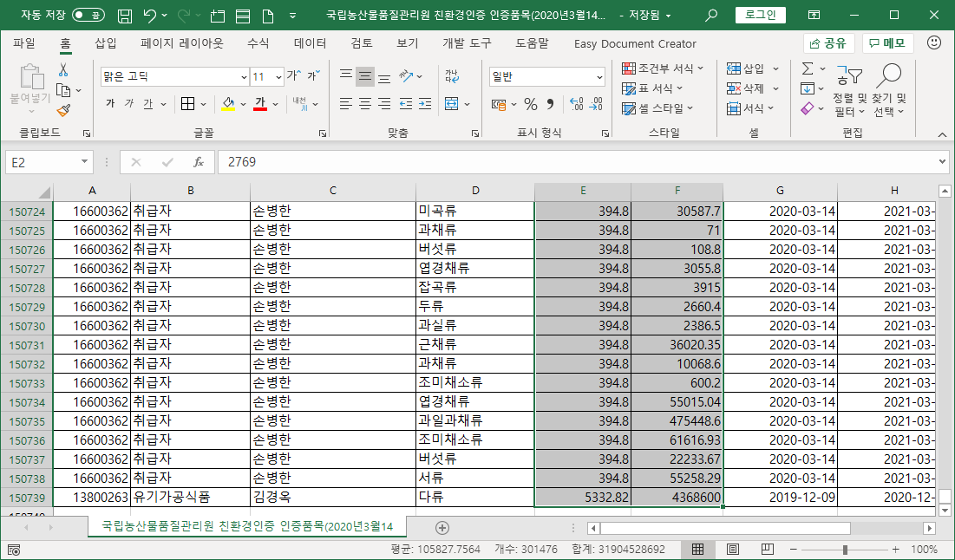This screenshot has width=955, height=560.
Task: Toggle Wrap Text icon
Action: 452,76
